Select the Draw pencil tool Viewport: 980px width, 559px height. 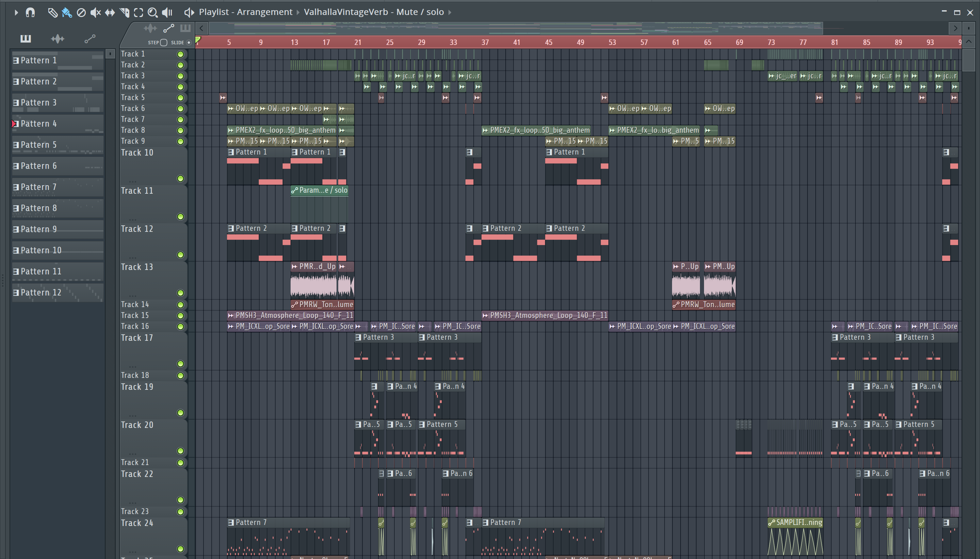pyautogui.click(x=52, y=13)
